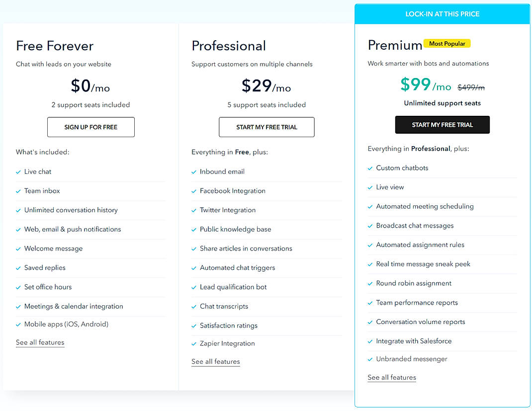Image resolution: width=532 pixels, height=411 pixels.
Task: Click the checkmark beside Facebook Integration
Action: (x=194, y=191)
